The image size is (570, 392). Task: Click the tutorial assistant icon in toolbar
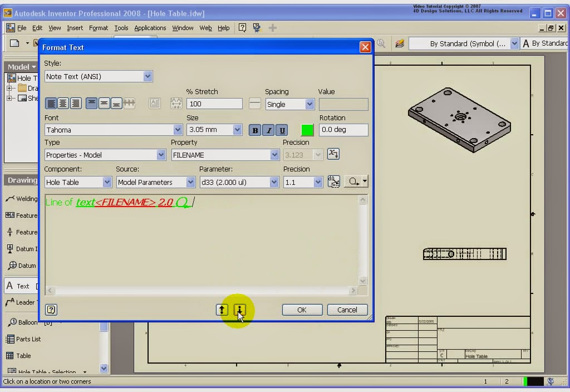257,28
